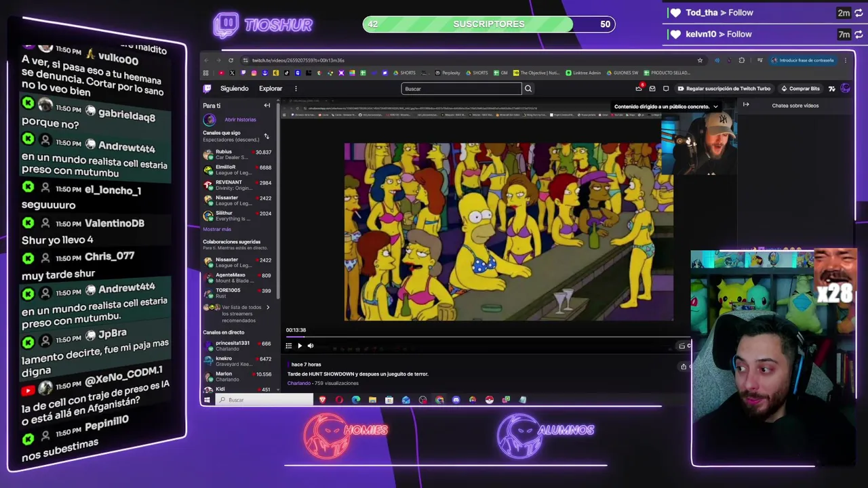Open the three-dot more menu beside Explorar
Screen dimensions: 868x488
pos(296,89)
